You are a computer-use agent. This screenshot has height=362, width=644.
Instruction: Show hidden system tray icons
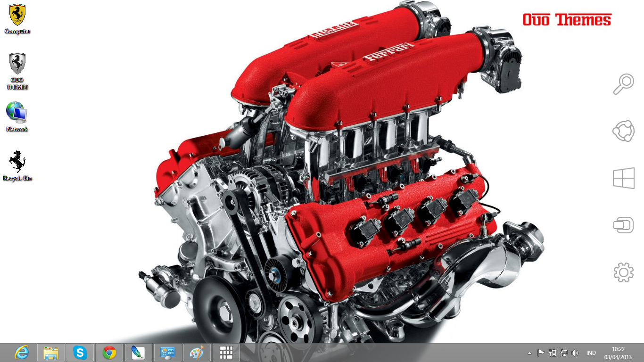(x=529, y=353)
